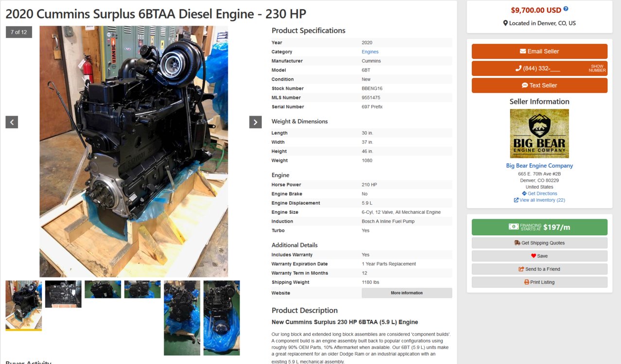This screenshot has height=364, width=621.
Task: Click the 'Located in Denver, CO, US' text
Action: [542, 23]
